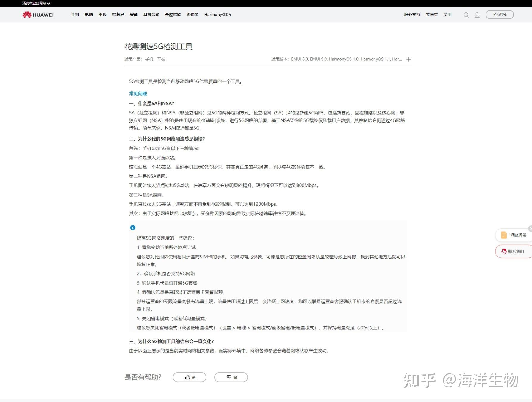532x402 pixels.
Task: Click heading 二、为什么我的5G网络测速总是很慢?
Action: pyautogui.click(x=167, y=139)
